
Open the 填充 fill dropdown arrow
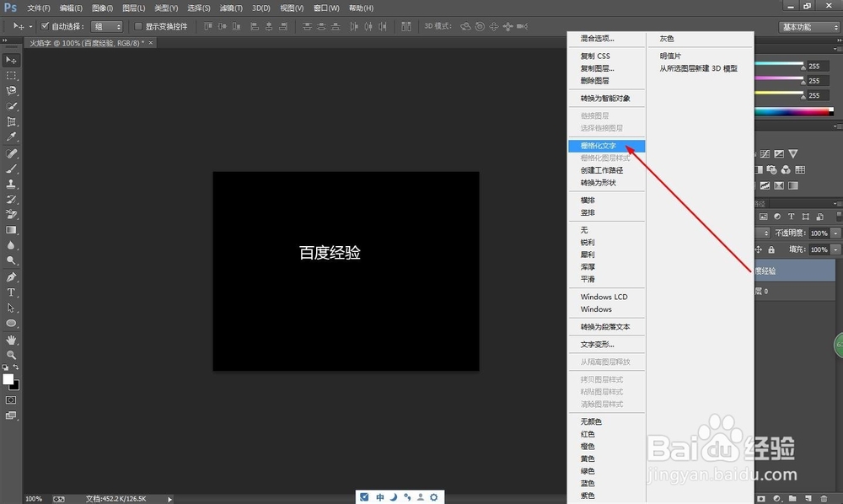coord(835,249)
